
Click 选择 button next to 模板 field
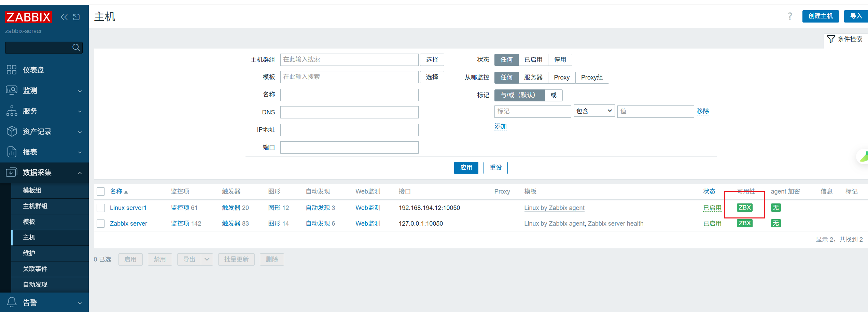click(x=432, y=77)
